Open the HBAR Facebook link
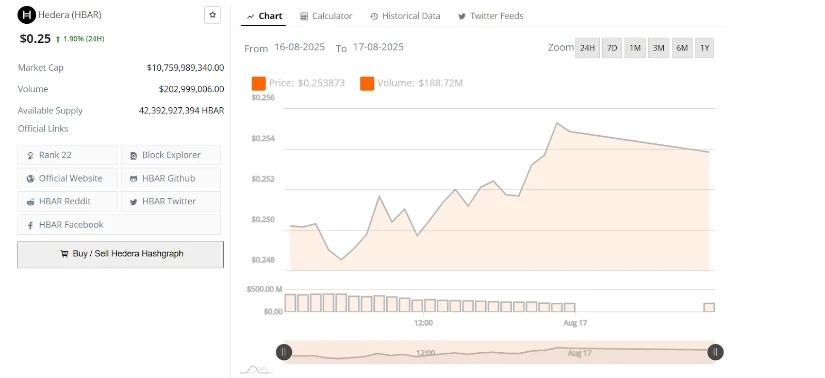Image resolution: width=825 pixels, height=378 pixels. point(119,225)
